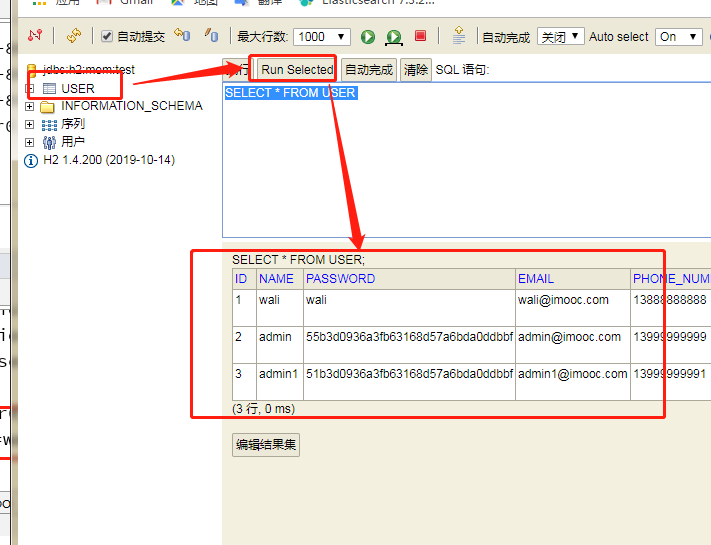Click the red stop icon
711x545 pixels.
(420, 36)
